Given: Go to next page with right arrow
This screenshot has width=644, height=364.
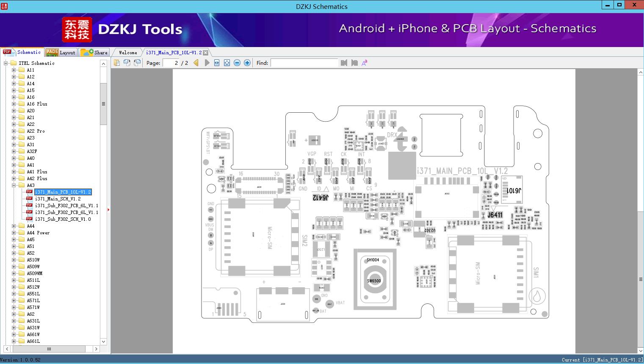Looking at the screenshot, I should point(207,63).
